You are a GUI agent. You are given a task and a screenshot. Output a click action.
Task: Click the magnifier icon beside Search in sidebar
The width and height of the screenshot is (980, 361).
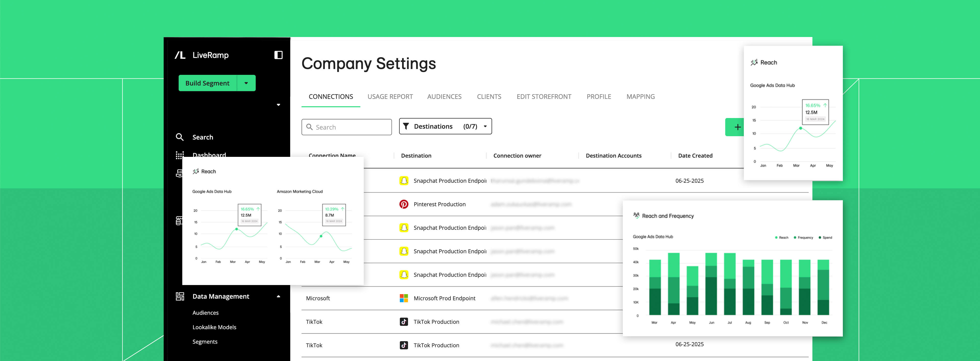pos(180,137)
